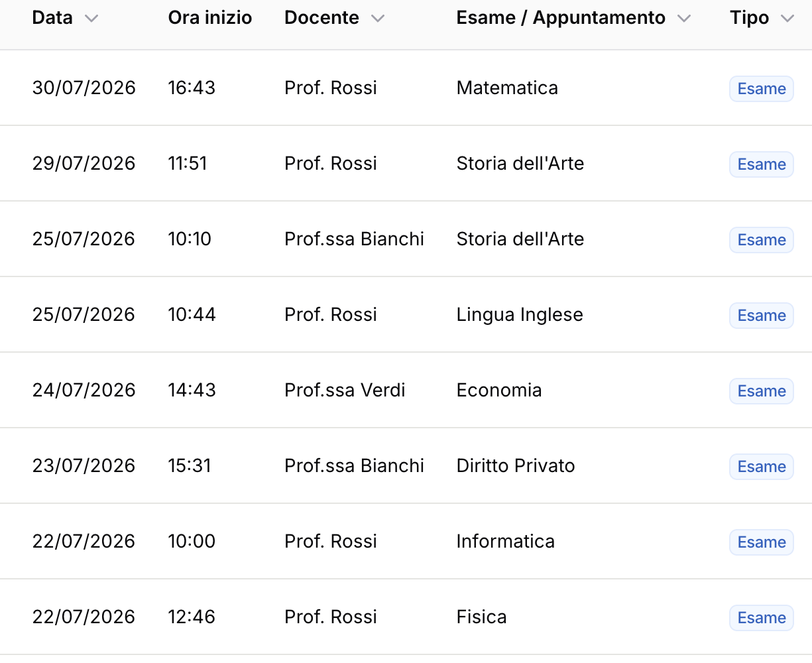Screen dimensions: 812x663
Task: Select the Esame tag for Diritto Privato
Action: pos(762,467)
